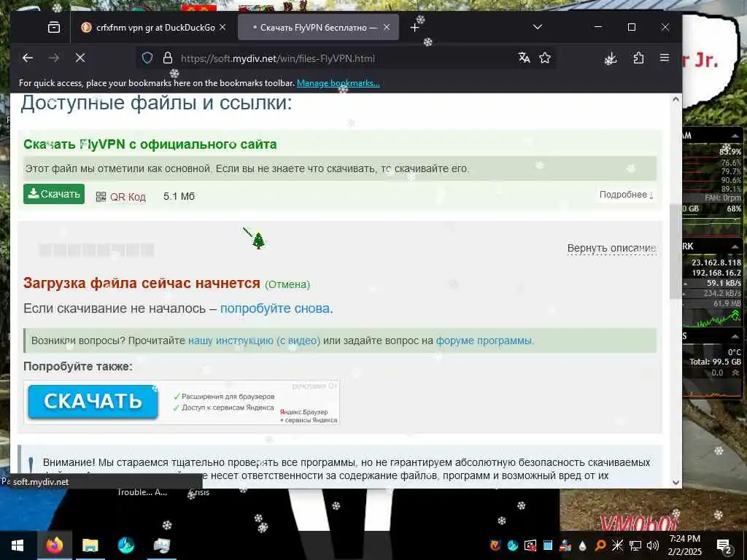
Task: Click the Скачать FlyVPN с официального сайта heading
Action: (x=150, y=144)
